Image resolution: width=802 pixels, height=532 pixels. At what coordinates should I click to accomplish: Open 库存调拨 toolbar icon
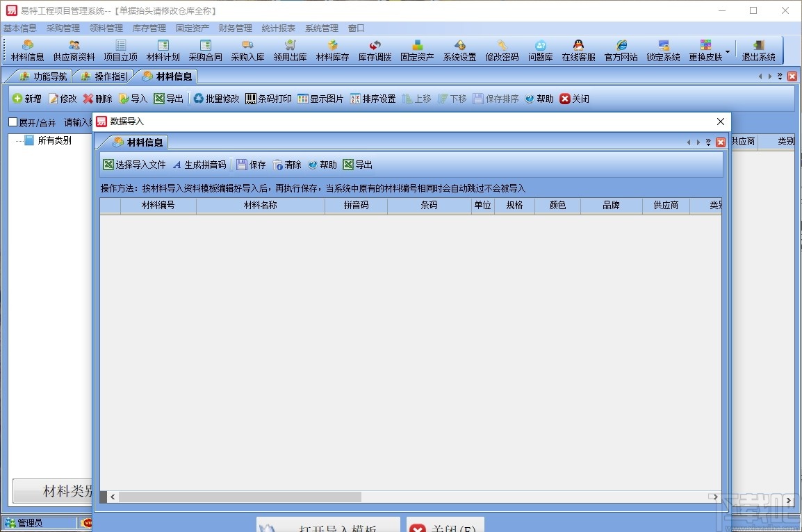375,51
